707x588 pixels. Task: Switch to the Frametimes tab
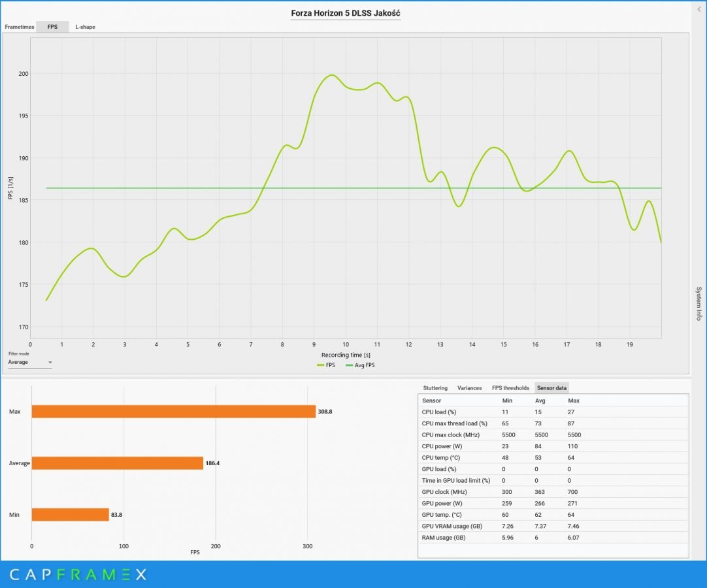[20, 27]
